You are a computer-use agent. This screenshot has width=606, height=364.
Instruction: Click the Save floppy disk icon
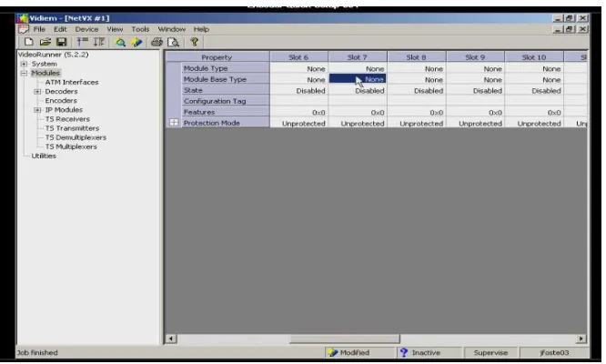click(x=62, y=42)
